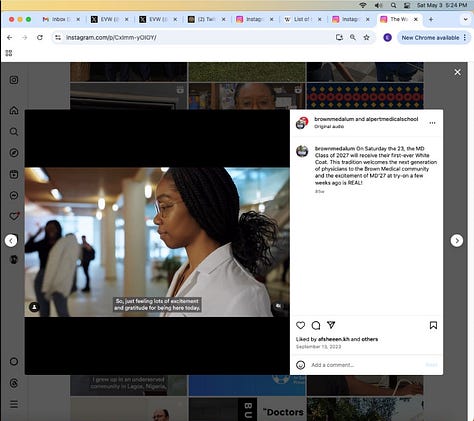
Task: Click the Wi-Fi icon in macOS menu bar
Action: click(363, 5)
